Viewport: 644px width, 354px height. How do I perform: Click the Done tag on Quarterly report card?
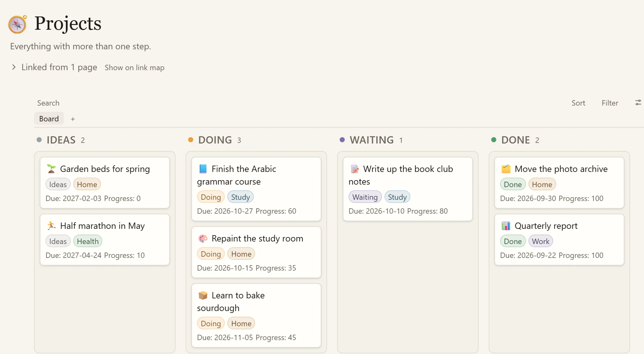pyautogui.click(x=513, y=241)
